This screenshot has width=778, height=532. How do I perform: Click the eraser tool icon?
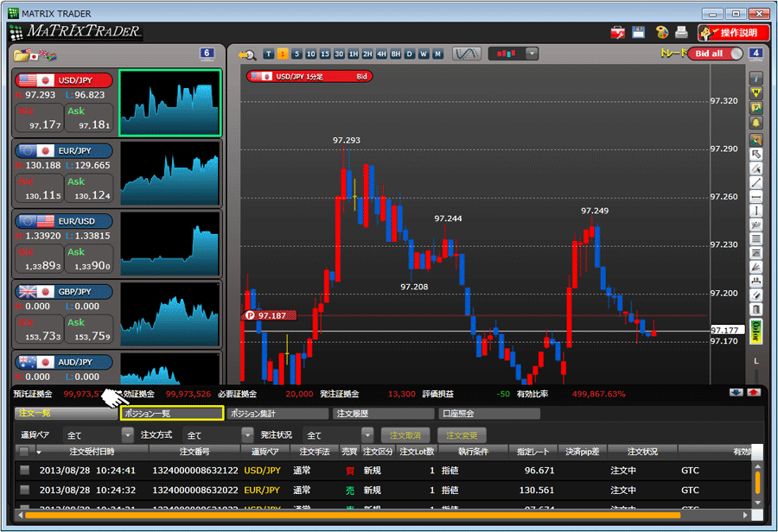coord(756,295)
